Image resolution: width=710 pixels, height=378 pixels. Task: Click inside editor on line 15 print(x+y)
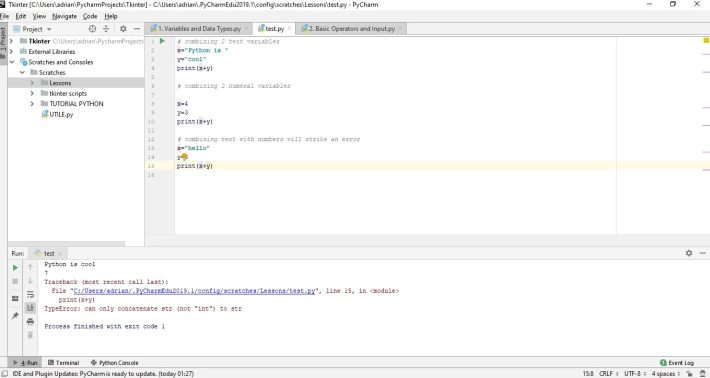[195, 166]
